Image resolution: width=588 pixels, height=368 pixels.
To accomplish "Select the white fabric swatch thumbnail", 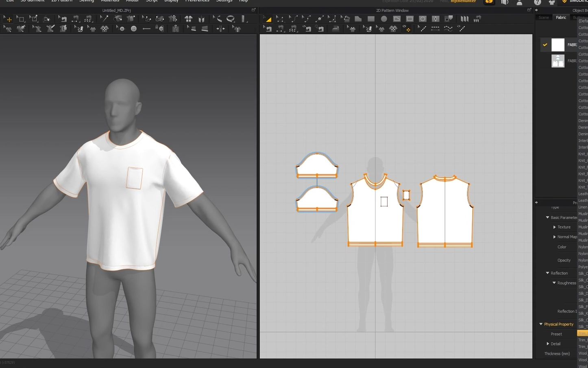I will click(x=558, y=45).
